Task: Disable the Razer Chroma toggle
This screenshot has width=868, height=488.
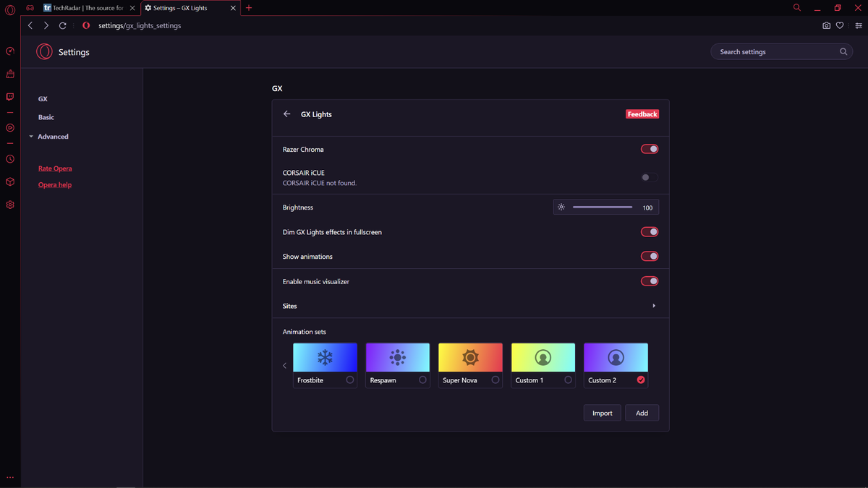Action: (x=649, y=149)
